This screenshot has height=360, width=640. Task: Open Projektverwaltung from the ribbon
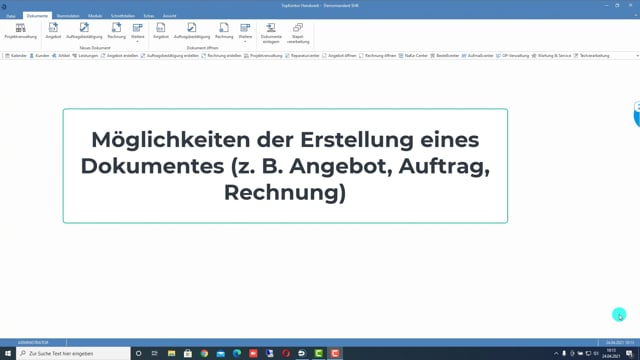click(20, 31)
